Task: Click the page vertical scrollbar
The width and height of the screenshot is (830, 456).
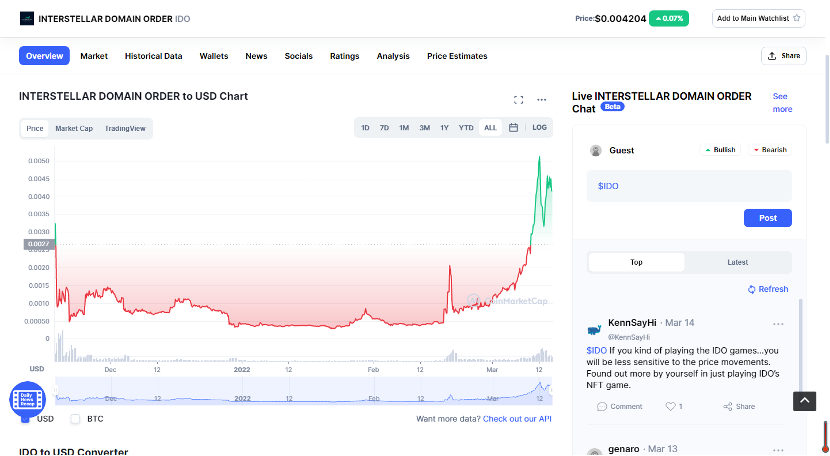Action: [827, 99]
